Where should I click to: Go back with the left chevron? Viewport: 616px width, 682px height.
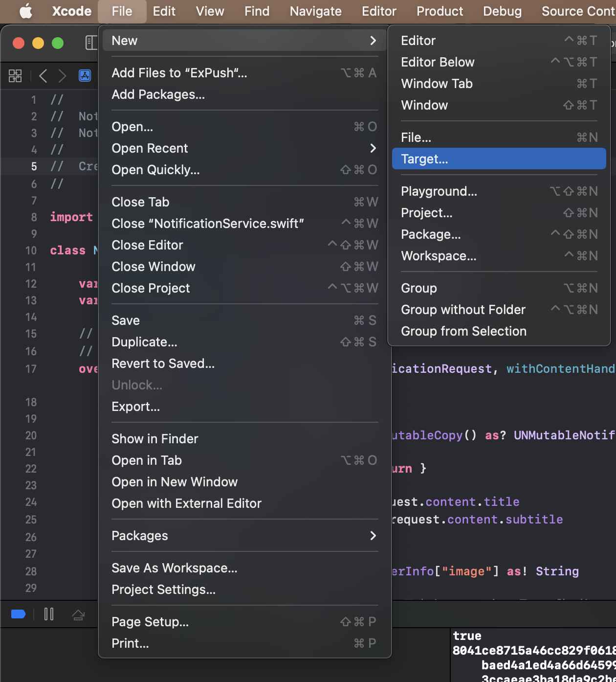click(x=43, y=75)
